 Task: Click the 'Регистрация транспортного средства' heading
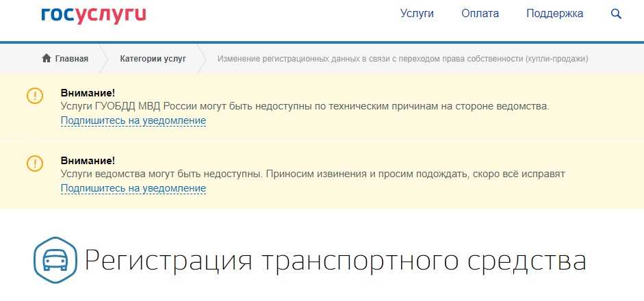click(x=335, y=261)
